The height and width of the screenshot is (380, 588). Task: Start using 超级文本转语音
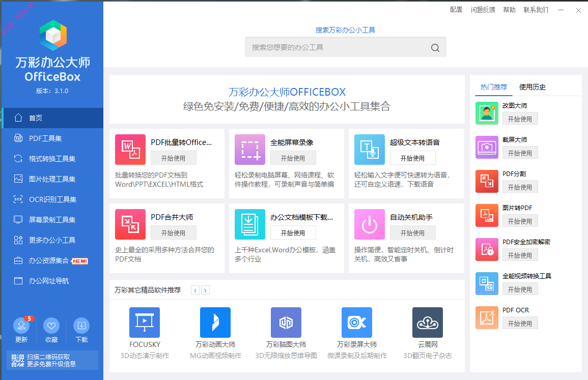412,158
